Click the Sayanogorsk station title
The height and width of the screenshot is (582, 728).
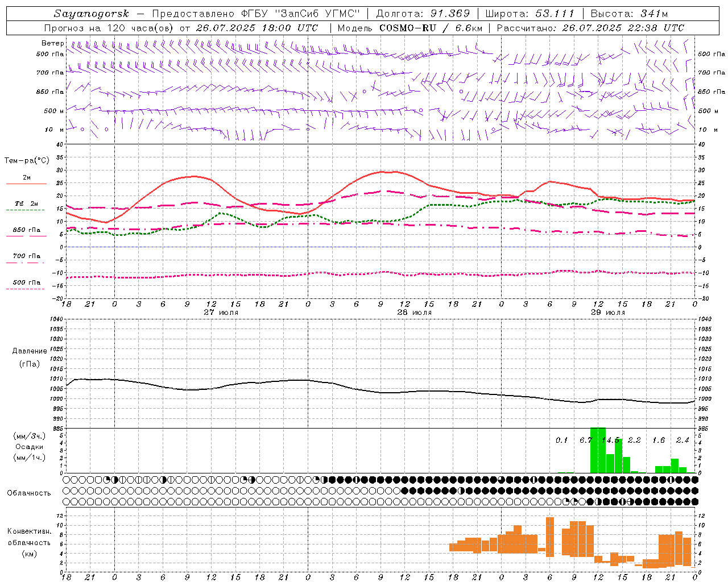(x=92, y=14)
